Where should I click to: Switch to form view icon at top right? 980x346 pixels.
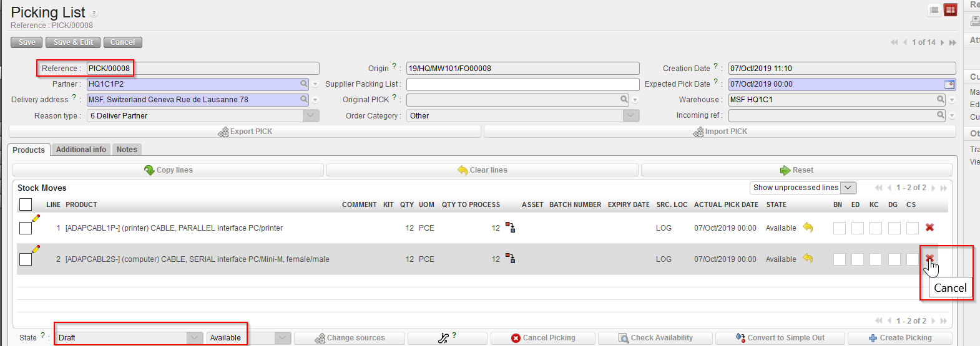tap(950, 10)
